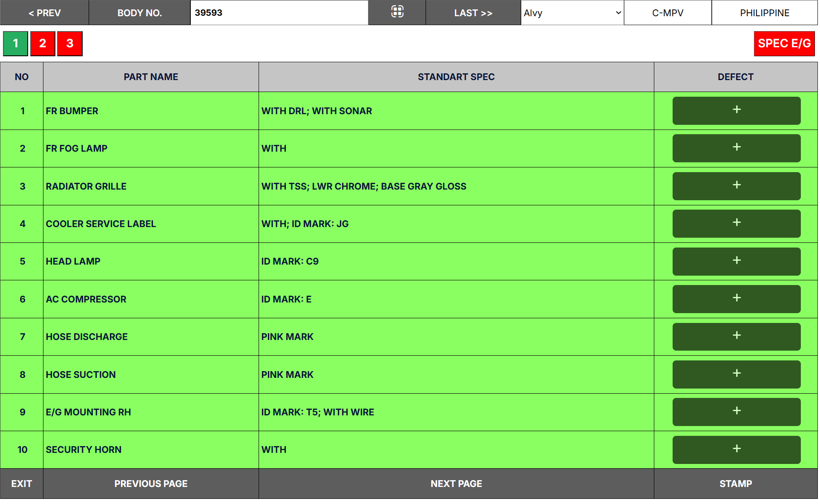Click the EXIT button
This screenshot has width=820, height=504.
pos(22,484)
